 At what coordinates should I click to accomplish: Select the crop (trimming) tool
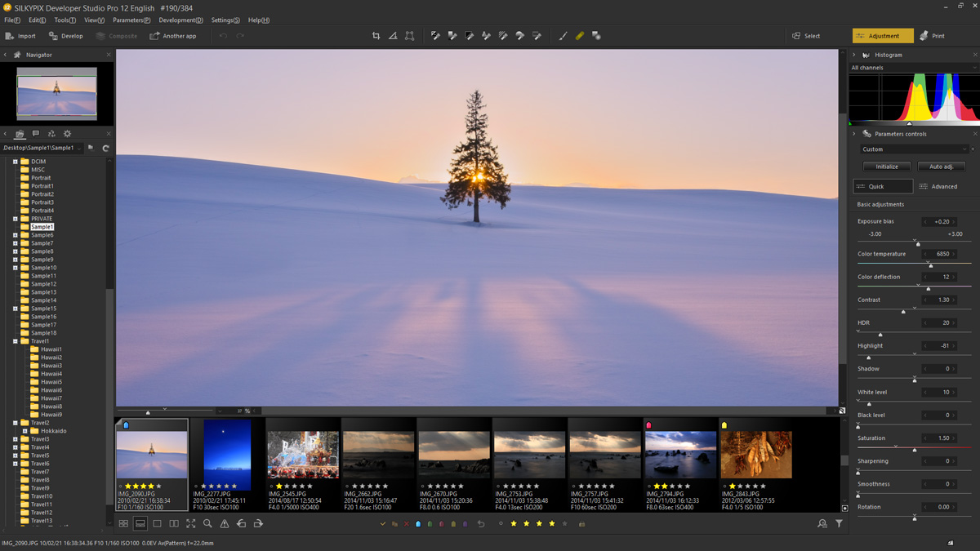(376, 36)
